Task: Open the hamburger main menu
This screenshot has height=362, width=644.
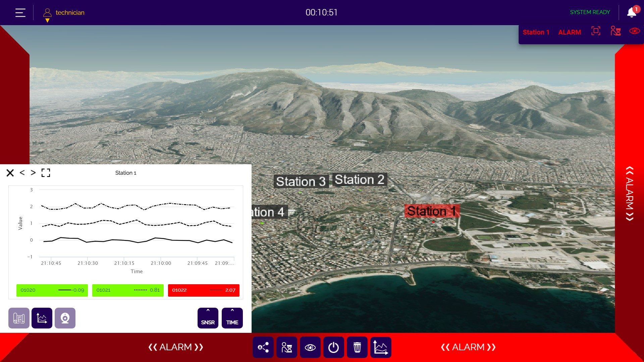Action: coord(20,13)
